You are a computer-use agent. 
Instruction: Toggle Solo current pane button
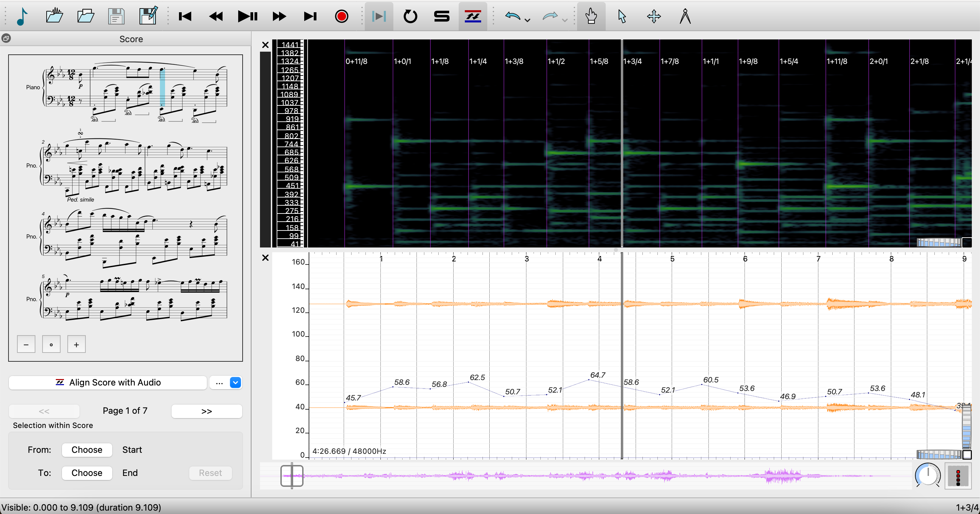(441, 16)
